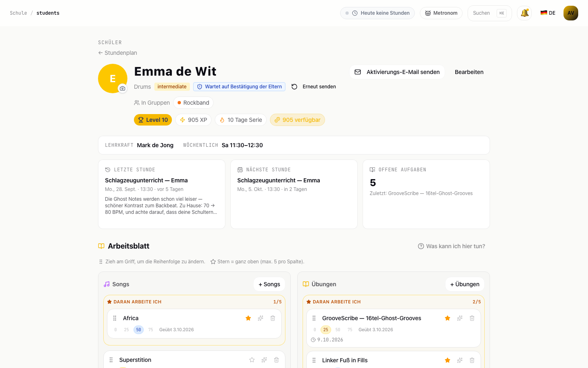Open the AV user account avatar

pyautogui.click(x=571, y=13)
